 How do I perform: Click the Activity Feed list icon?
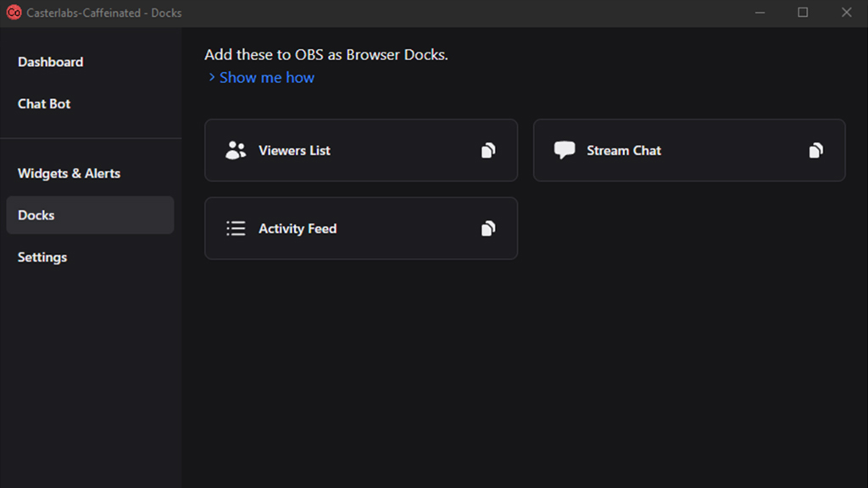(x=236, y=229)
